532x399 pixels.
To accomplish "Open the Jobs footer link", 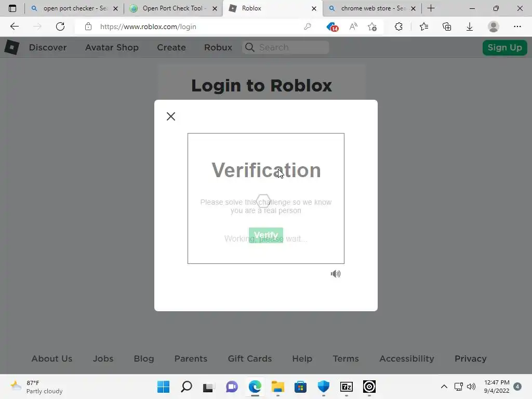I will pyautogui.click(x=103, y=358).
